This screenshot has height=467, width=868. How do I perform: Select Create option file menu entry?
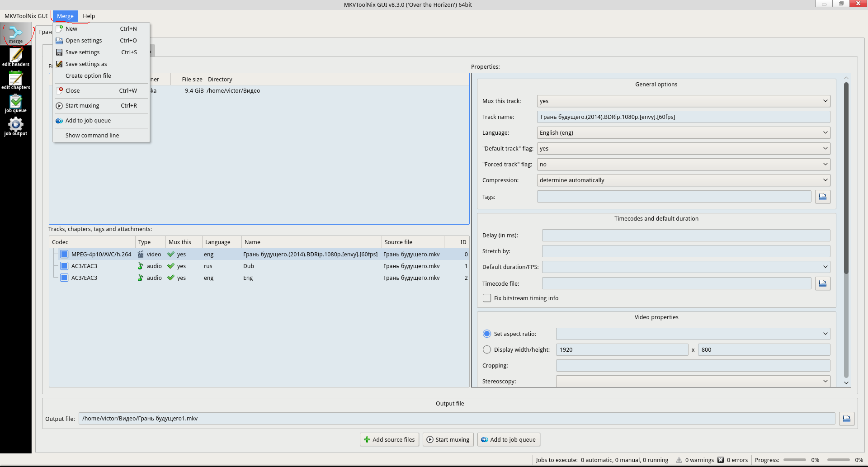(x=88, y=75)
